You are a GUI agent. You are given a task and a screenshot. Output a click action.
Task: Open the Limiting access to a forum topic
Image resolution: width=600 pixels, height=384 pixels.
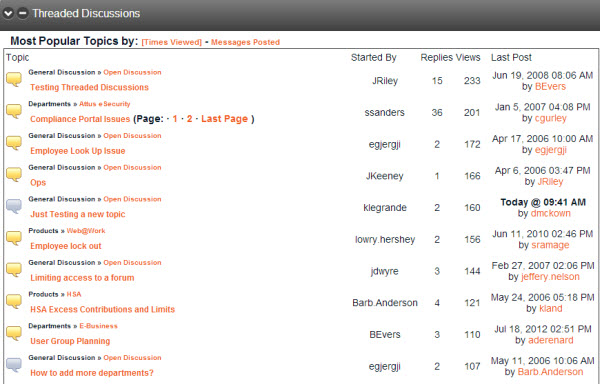(82, 278)
